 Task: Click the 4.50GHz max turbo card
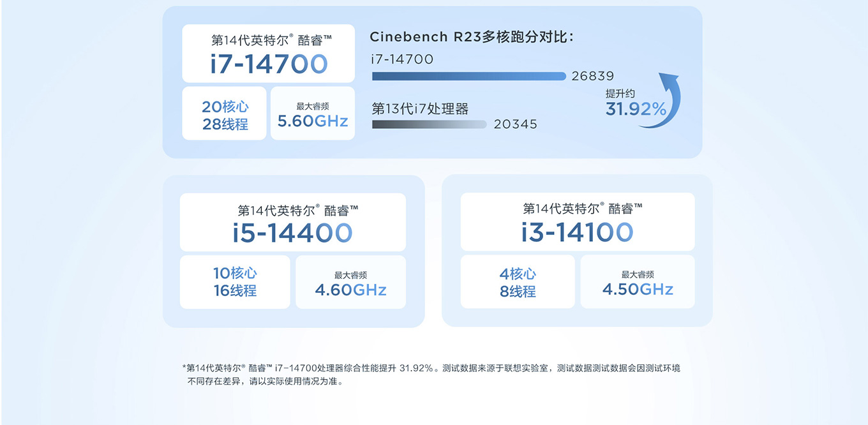pos(637,282)
